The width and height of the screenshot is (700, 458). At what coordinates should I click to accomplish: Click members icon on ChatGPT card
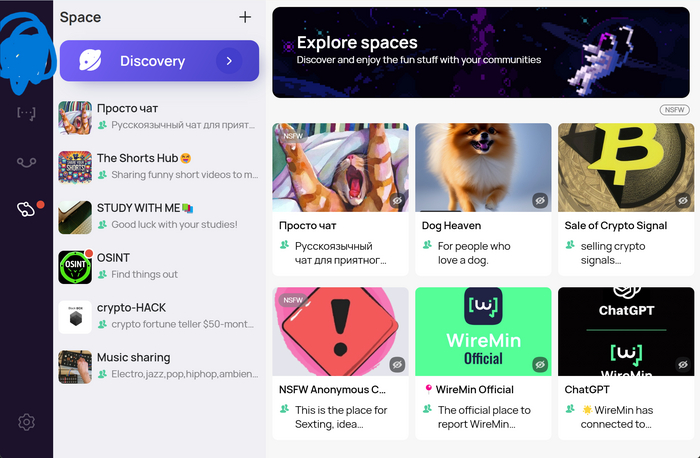570,409
